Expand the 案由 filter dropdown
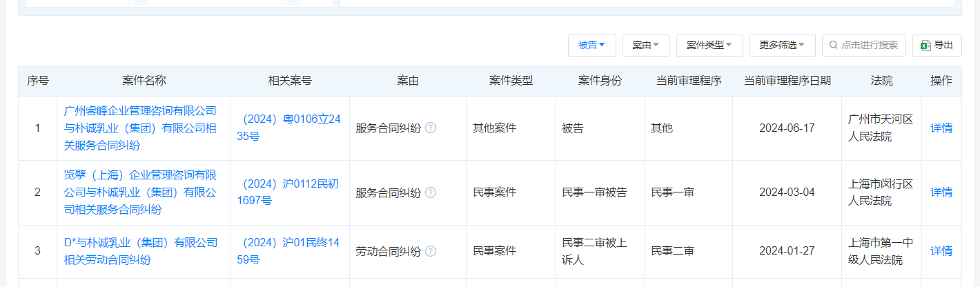 click(x=645, y=46)
